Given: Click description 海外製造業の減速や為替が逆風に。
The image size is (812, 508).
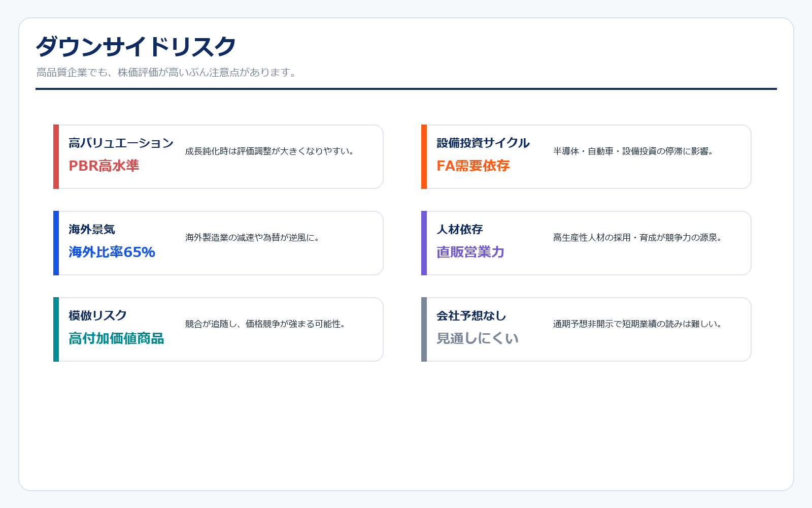Looking at the screenshot, I should [x=253, y=238].
